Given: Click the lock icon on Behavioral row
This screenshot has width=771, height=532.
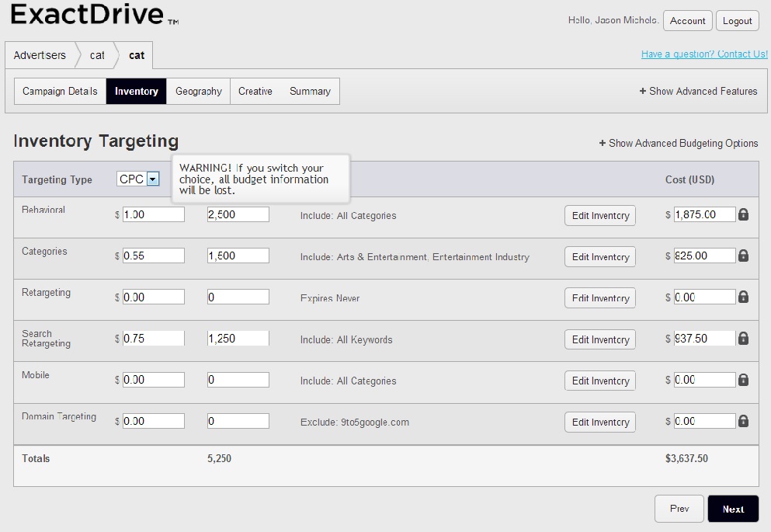Looking at the screenshot, I should [743, 214].
